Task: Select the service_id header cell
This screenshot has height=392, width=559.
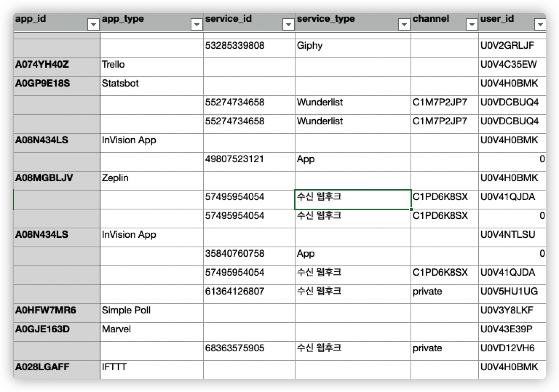Action: point(249,22)
